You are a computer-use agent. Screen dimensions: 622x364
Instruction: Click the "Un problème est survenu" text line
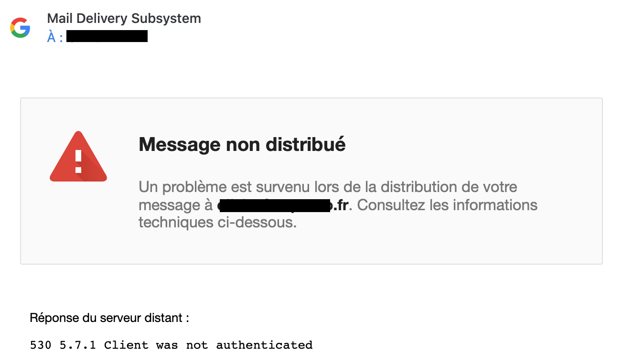328,187
